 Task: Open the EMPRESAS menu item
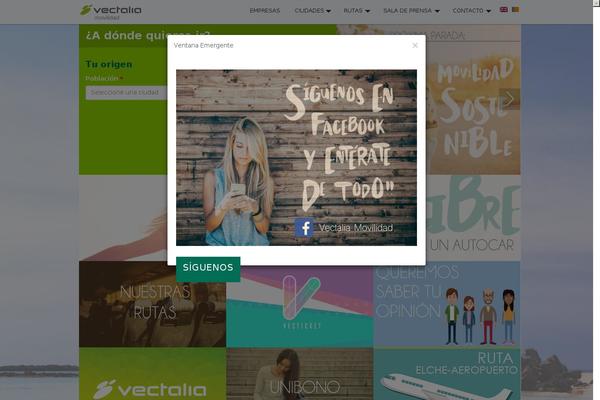click(265, 11)
